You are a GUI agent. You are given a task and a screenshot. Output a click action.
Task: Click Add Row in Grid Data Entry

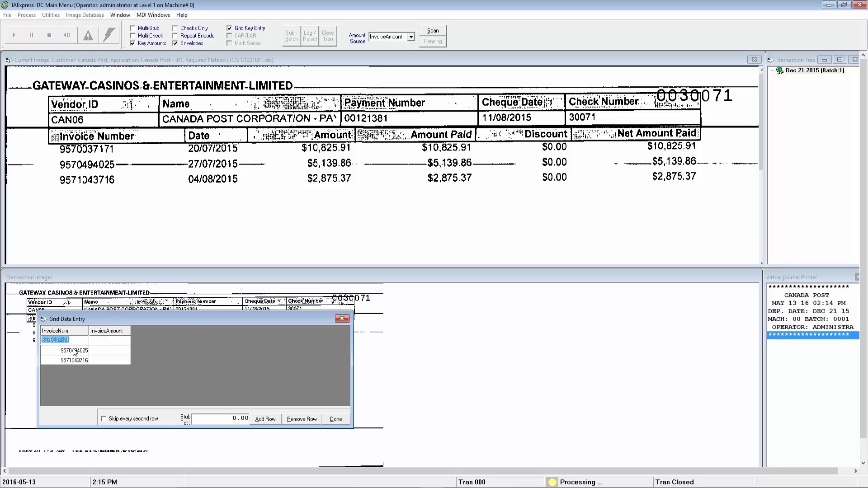pos(265,419)
